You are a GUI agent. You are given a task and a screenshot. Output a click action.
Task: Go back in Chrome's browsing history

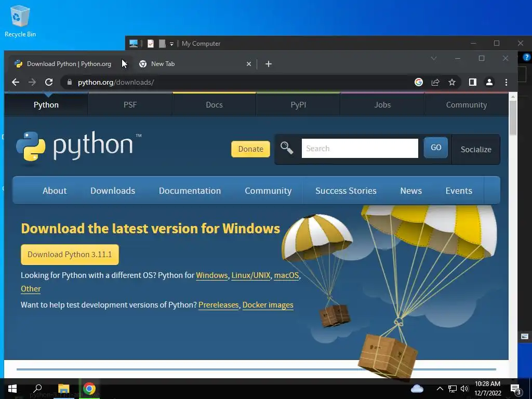(x=16, y=82)
